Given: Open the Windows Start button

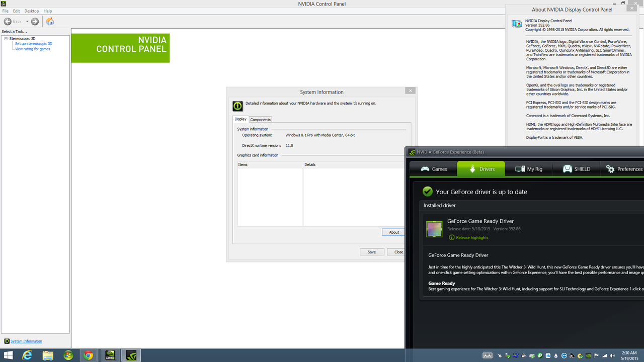Looking at the screenshot, I should pos(8,355).
